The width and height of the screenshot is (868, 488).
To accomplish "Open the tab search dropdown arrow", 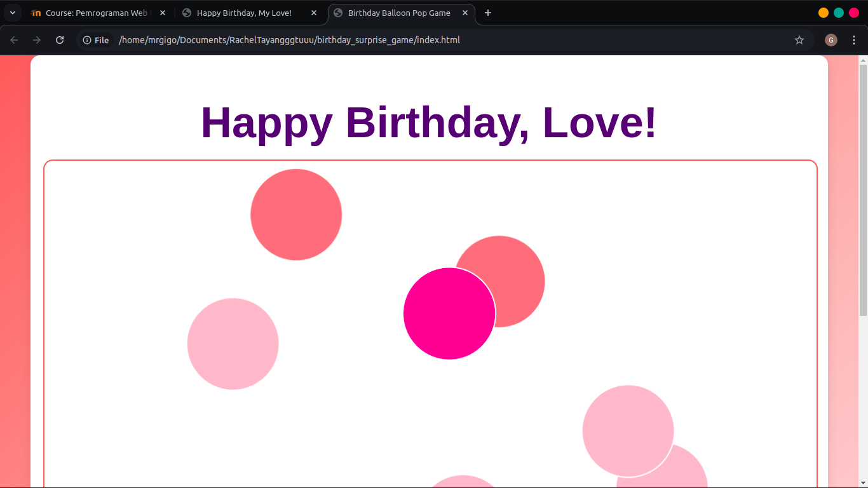I will tap(12, 13).
